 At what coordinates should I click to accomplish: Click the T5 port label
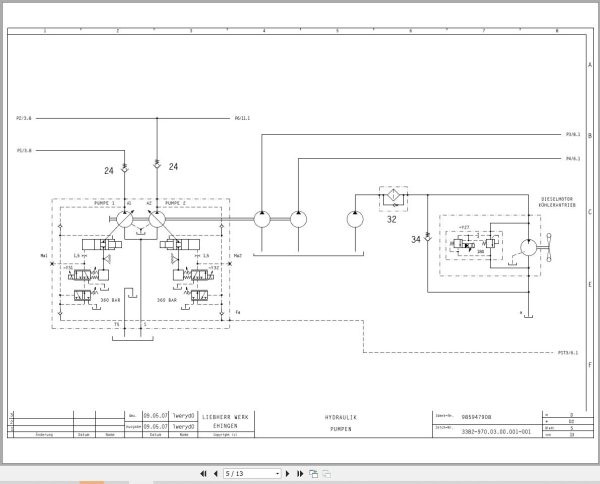(117, 324)
